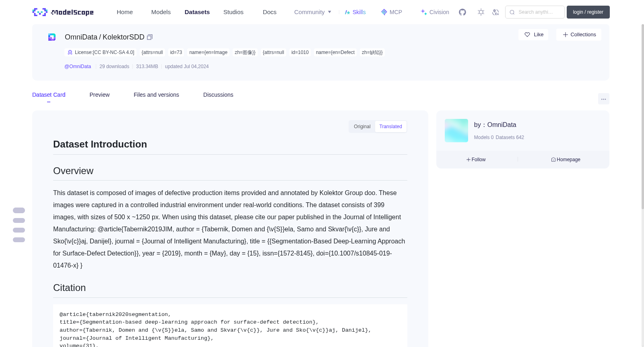Click the id=1010 tag

300,52
